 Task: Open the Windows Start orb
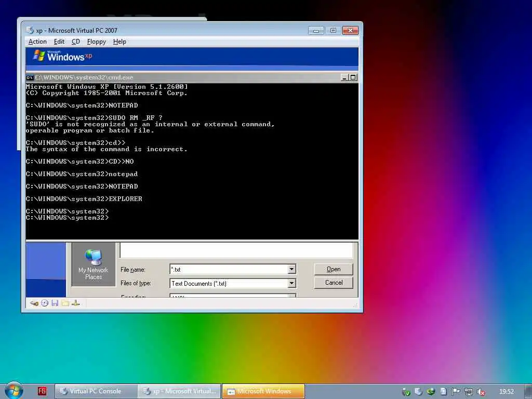(x=14, y=391)
